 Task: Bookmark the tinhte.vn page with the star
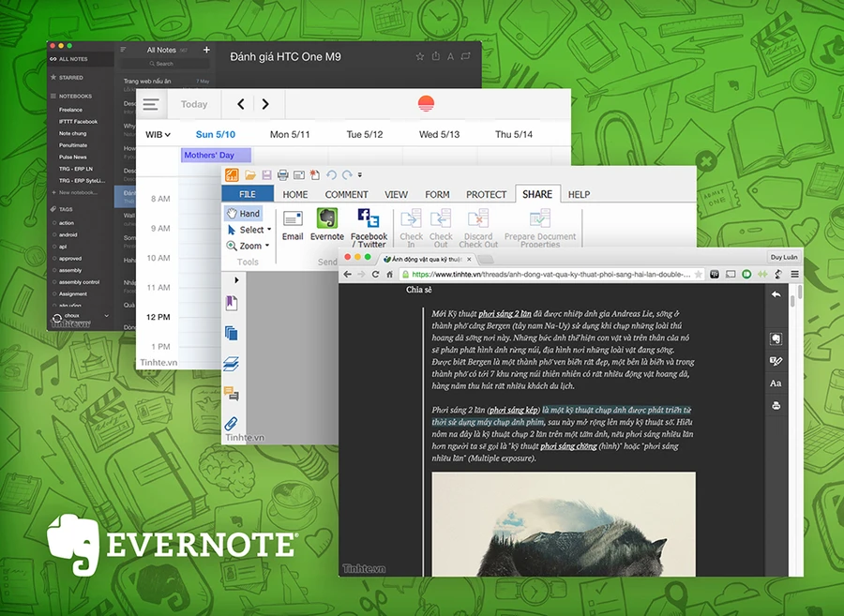click(x=698, y=275)
